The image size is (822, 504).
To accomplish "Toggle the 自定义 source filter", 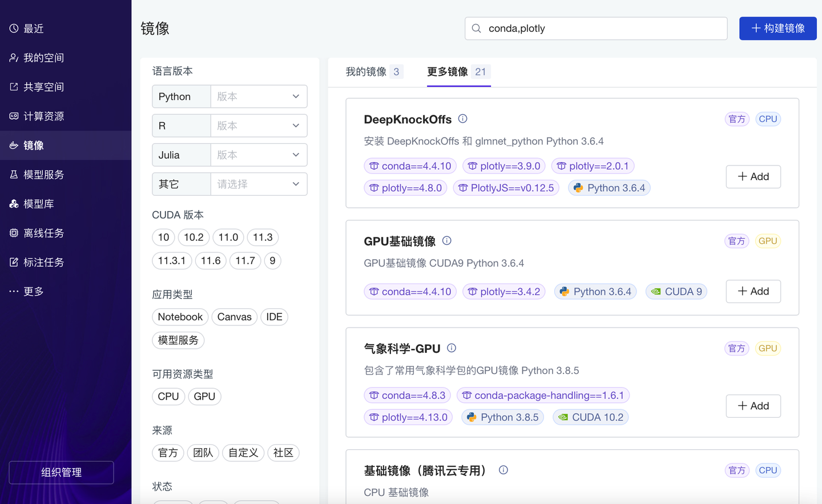I will (x=243, y=453).
